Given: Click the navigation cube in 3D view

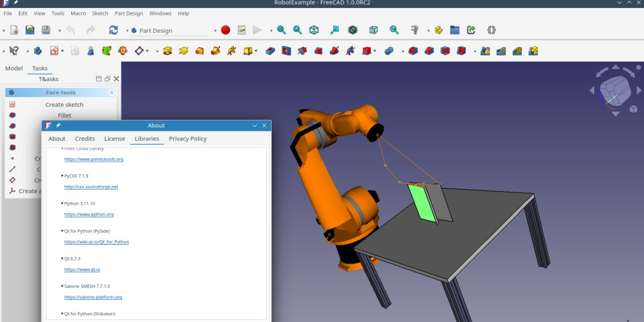Looking at the screenshot, I should coord(614,91).
